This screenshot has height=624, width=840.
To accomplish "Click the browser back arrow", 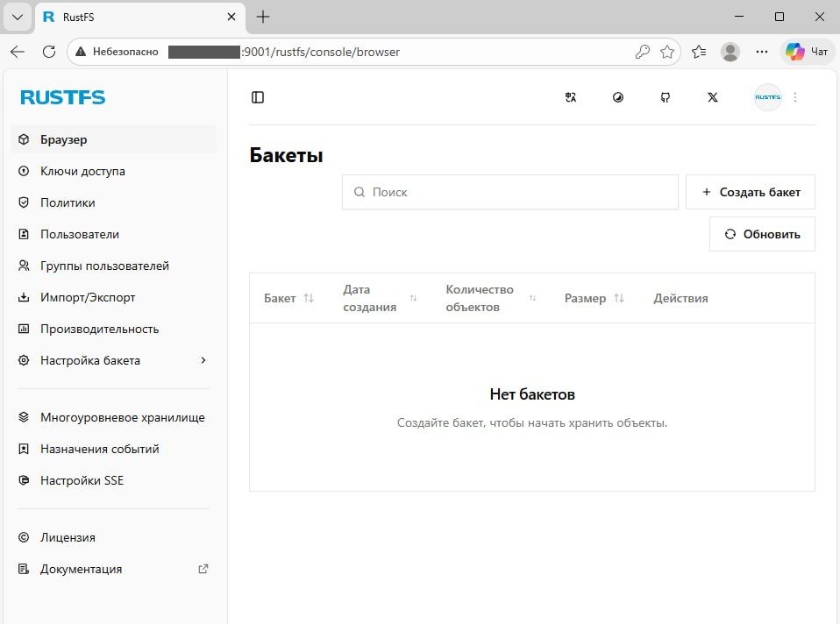I will point(18,52).
